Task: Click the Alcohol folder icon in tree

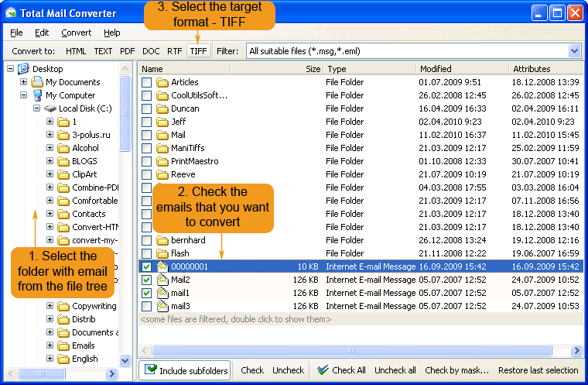Action: tap(63, 148)
